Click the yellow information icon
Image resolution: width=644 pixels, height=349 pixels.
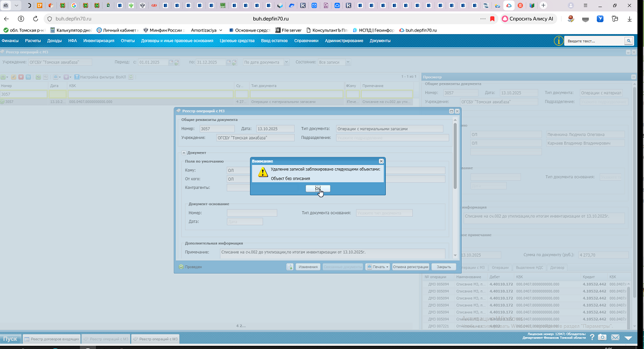(x=559, y=41)
